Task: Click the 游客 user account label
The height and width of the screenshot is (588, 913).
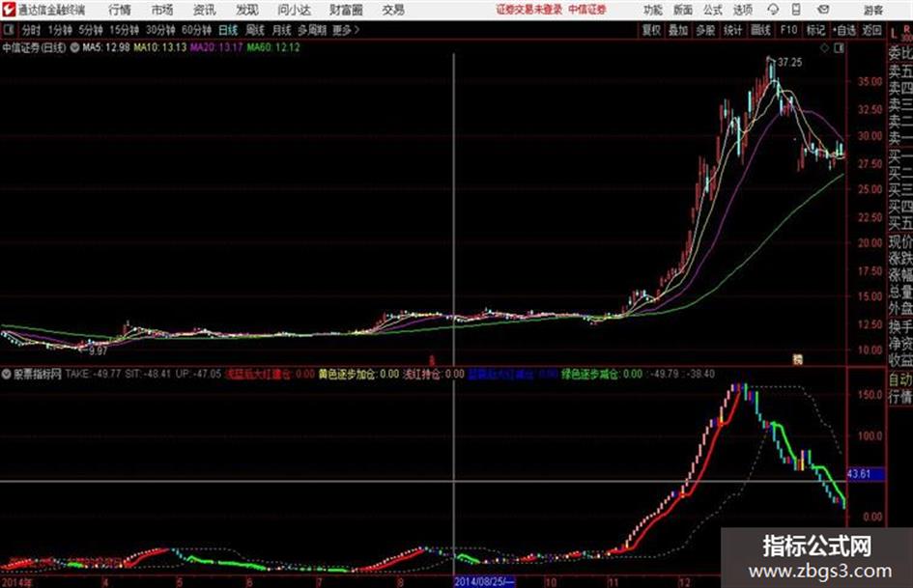Action: coord(873,10)
